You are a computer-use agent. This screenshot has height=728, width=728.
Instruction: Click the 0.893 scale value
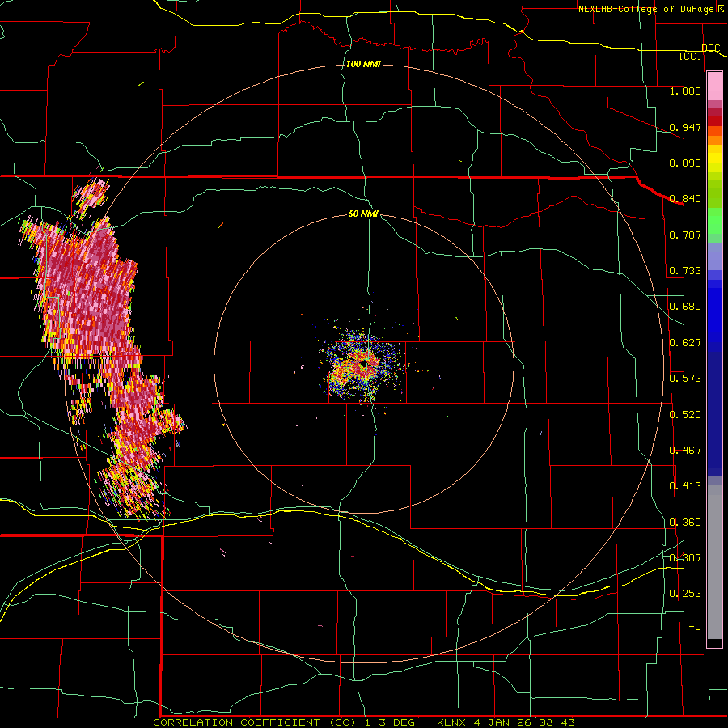point(685,163)
